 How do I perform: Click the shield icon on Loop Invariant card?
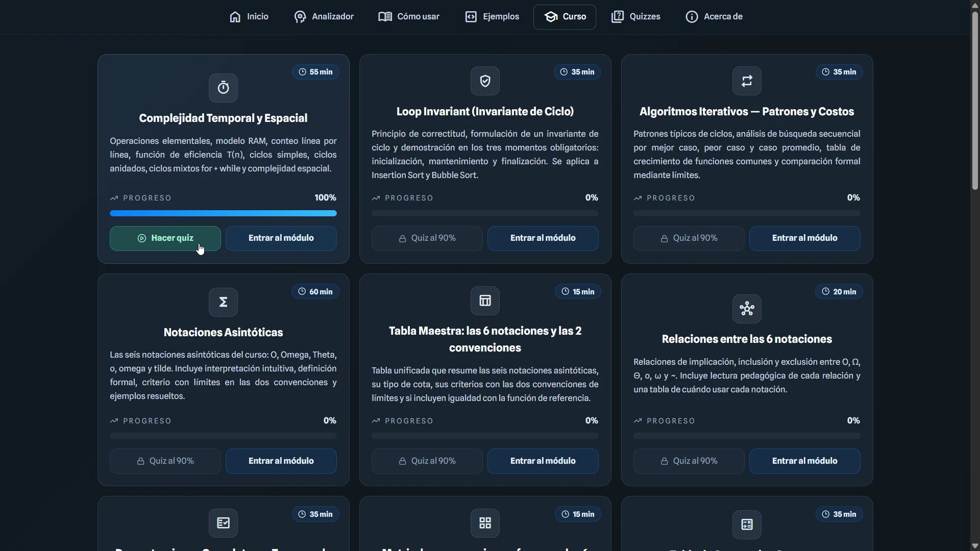(x=485, y=81)
